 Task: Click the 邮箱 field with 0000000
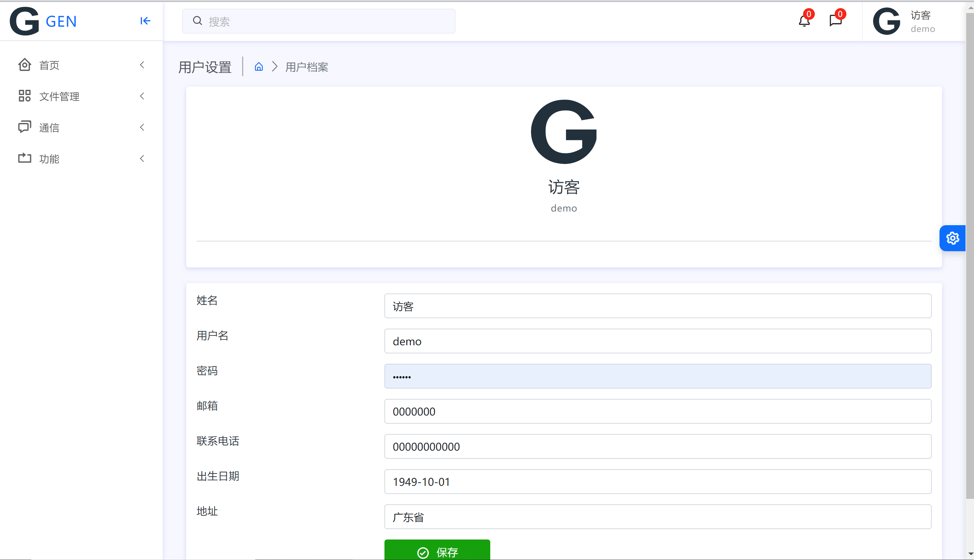pyautogui.click(x=657, y=411)
